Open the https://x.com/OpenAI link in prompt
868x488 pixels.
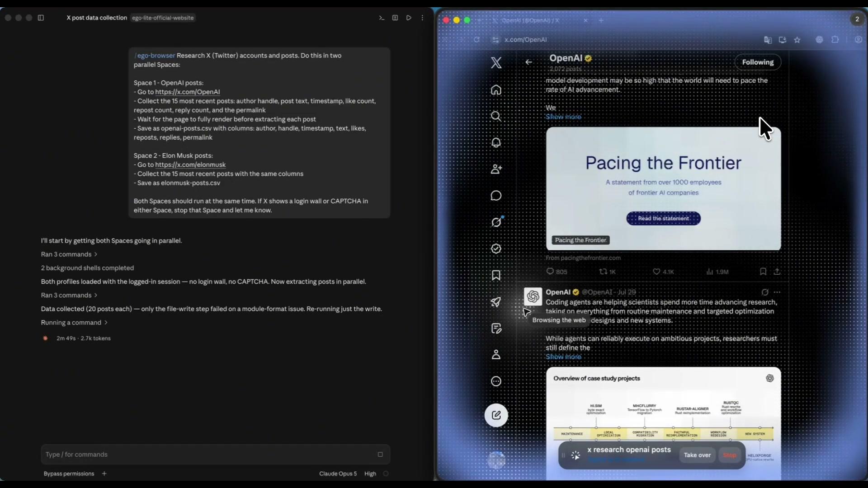(188, 92)
